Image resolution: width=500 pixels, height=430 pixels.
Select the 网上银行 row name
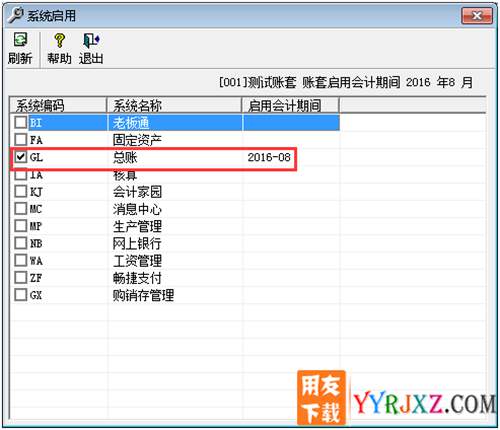click(x=137, y=244)
